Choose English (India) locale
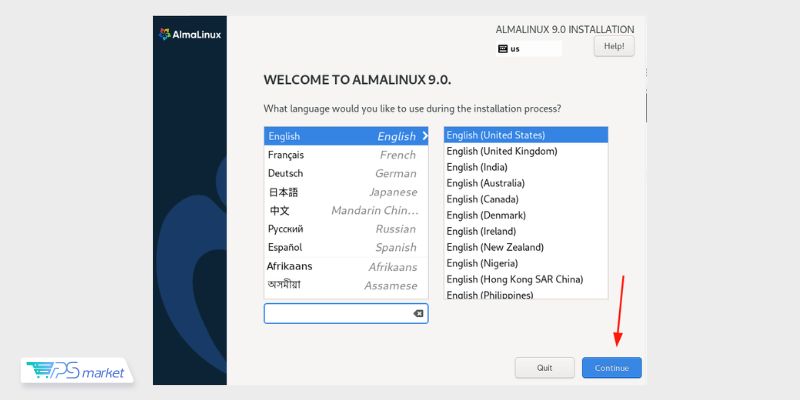800x400 pixels. pyautogui.click(x=526, y=167)
